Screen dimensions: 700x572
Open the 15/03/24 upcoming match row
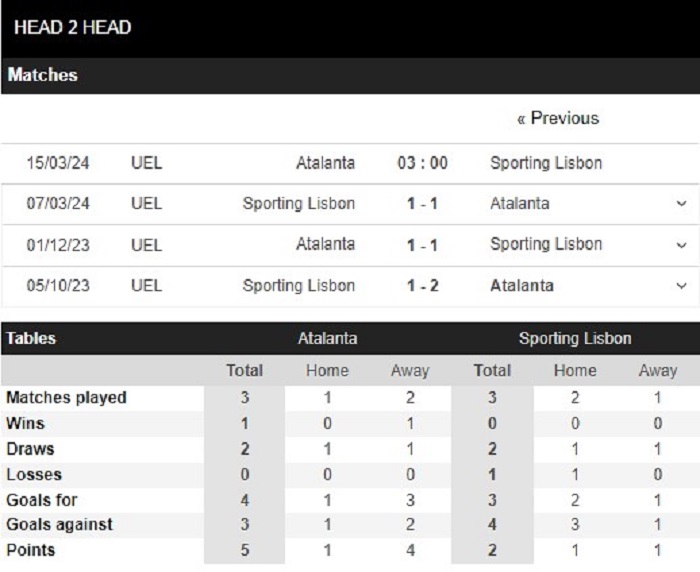coord(350,163)
